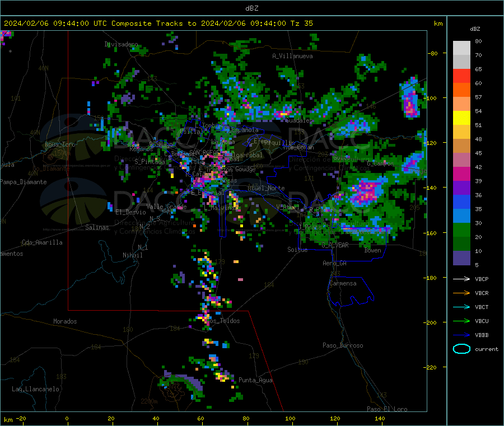Click the A_Villanueva map label
Image resolution: width=504 pixels, height=426 pixels.
point(292,56)
